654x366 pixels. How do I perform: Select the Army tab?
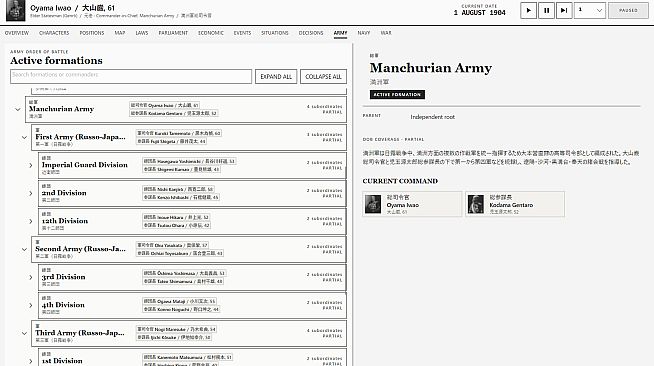(x=340, y=33)
